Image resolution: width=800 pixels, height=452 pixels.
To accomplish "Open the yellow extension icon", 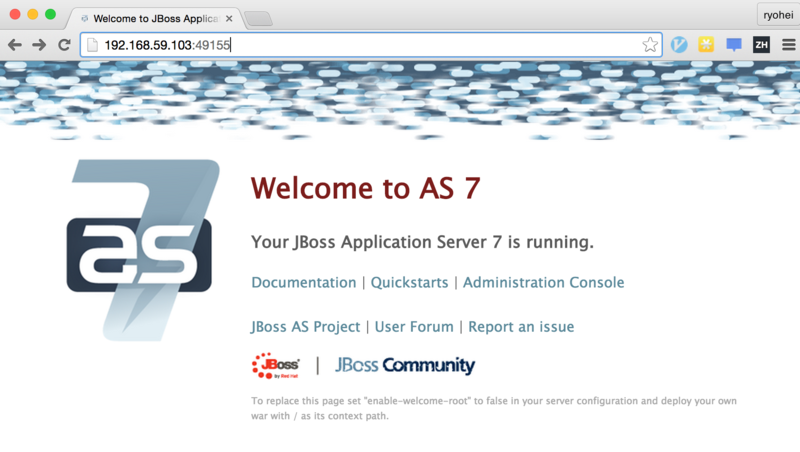I will (706, 44).
